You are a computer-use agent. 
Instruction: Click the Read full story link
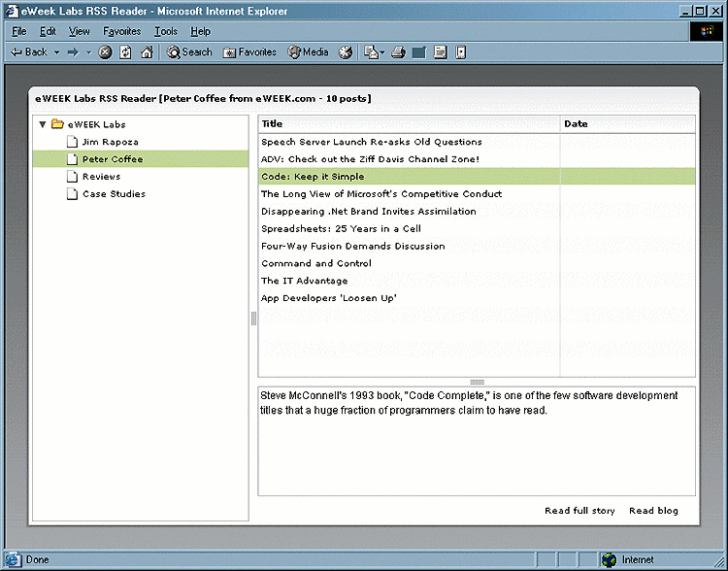coord(579,511)
